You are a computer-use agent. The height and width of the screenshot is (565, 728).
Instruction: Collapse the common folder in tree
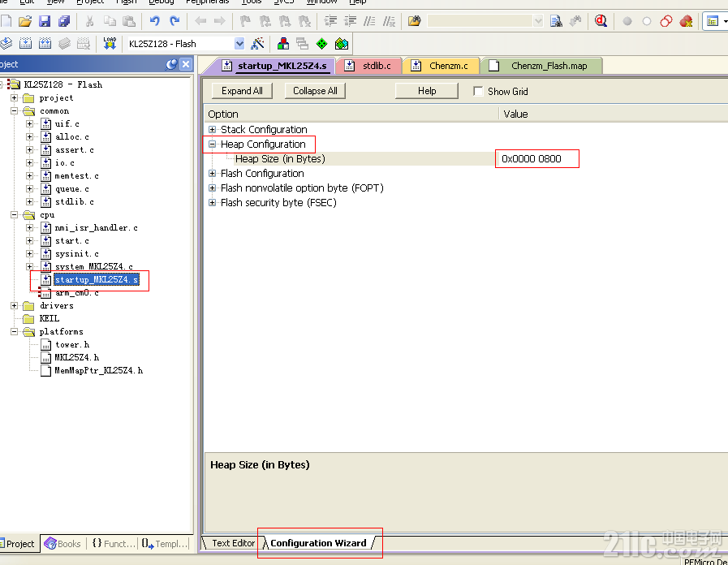click(x=14, y=111)
